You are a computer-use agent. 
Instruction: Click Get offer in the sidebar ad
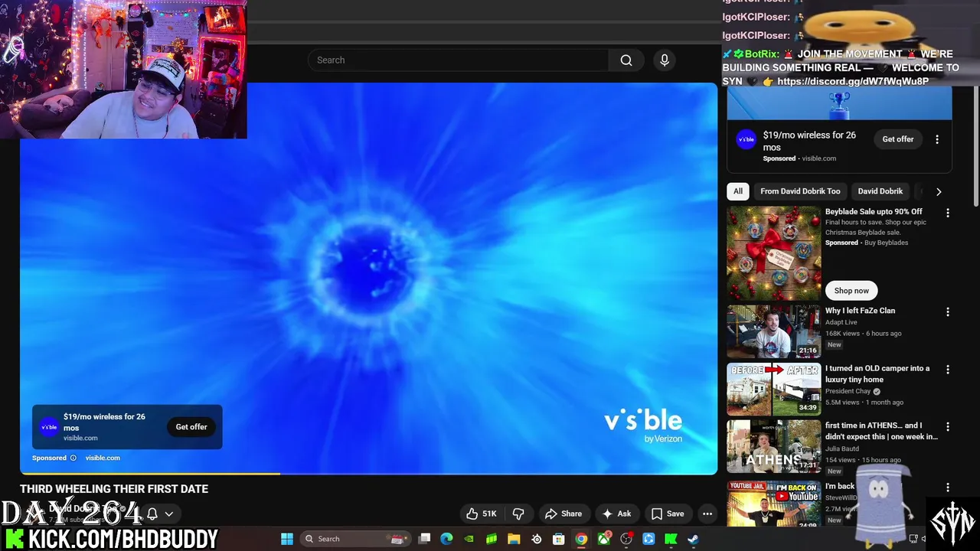(x=898, y=139)
